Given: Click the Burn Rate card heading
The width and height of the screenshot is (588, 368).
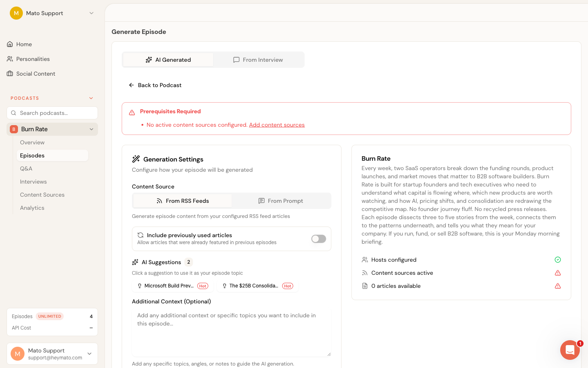Looking at the screenshot, I should click(x=376, y=159).
